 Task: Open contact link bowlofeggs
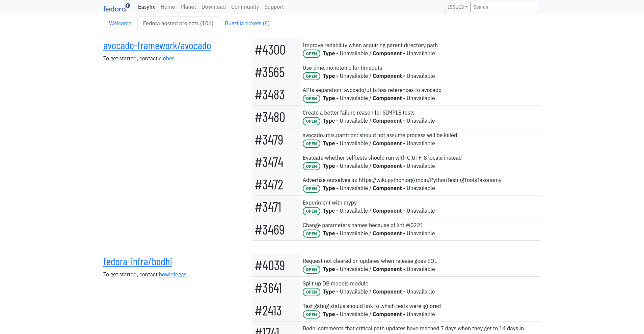click(x=173, y=274)
